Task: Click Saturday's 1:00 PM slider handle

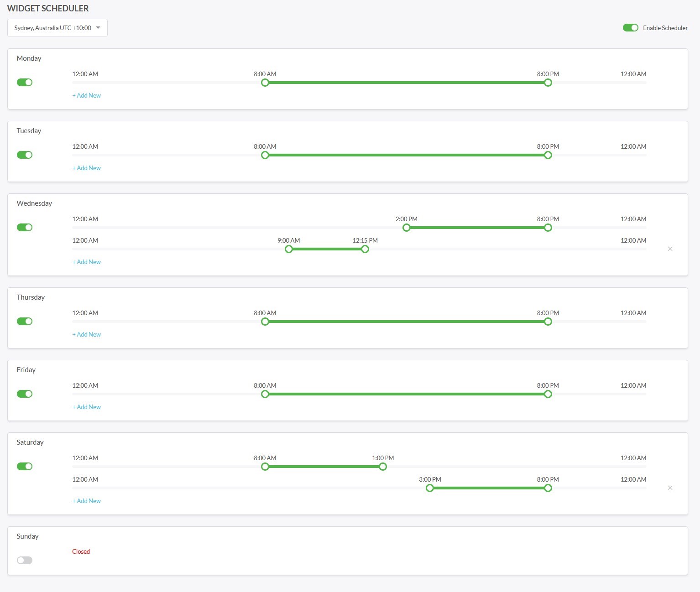Action: point(383,467)
